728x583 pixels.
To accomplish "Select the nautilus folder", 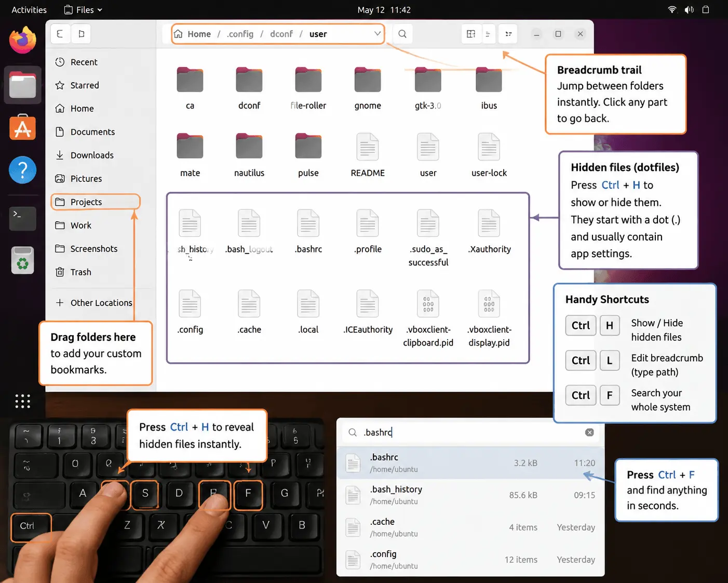I will pyautogui.click(x=249, y=155).
